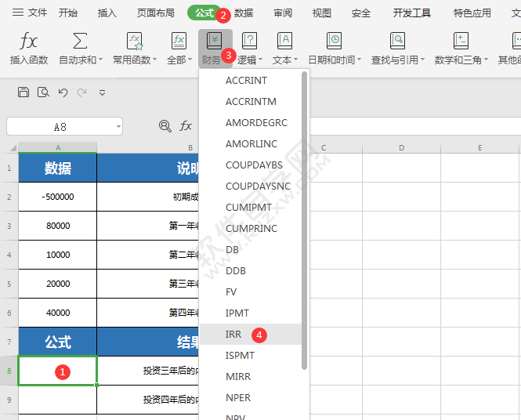
Task: Click the All functions (全部) icon
Action: pos(179,41)
